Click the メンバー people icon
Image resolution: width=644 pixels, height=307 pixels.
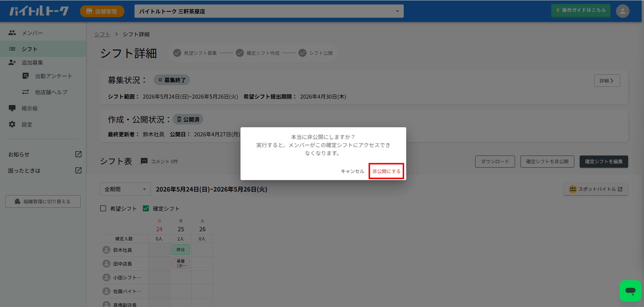12,33
